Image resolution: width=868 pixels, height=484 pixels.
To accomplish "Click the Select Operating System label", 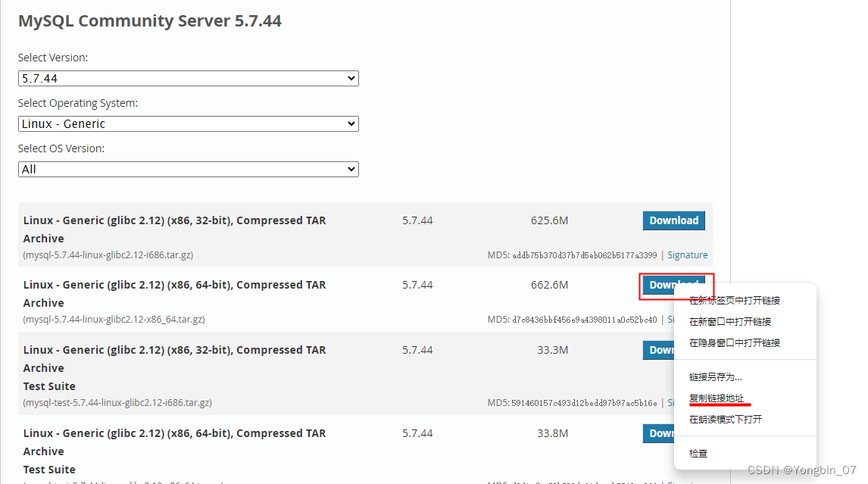I will 78,103.
